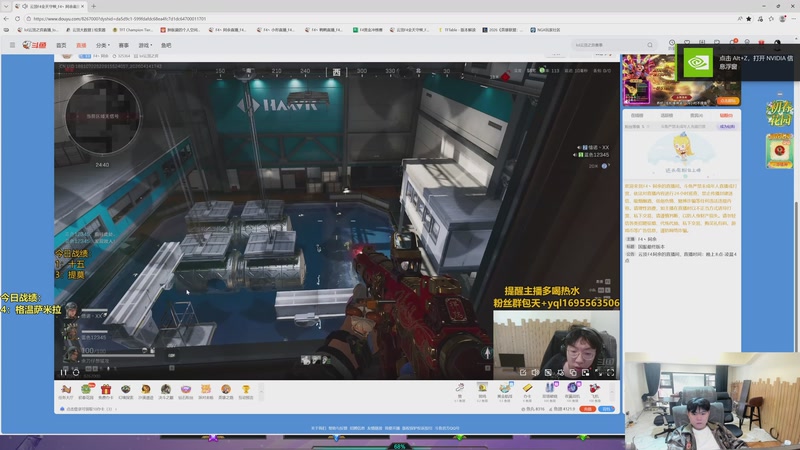Viewport: 800px width, 450px height.
Task: Open the gift bar icon with red badge
Action: coord(86,391)
